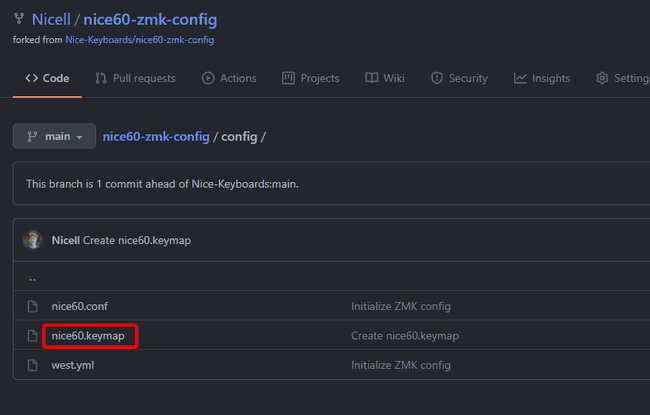Open the nice60.keymap file
This screenshot has height=415, width=650.
[x=88, y=336]
